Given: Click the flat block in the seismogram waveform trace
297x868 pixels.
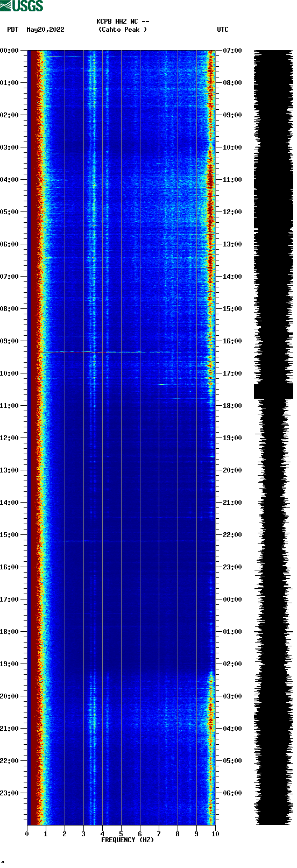Looking at the screenshot, I should click(x=273, y=391).
